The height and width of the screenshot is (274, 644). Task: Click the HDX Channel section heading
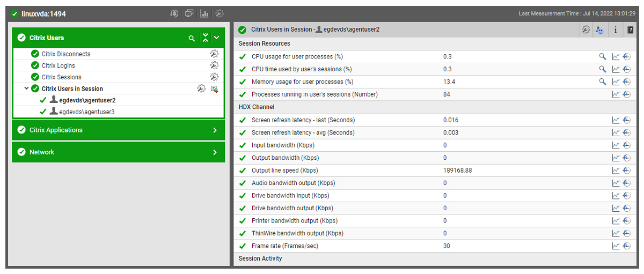click(x=257, y=107)
